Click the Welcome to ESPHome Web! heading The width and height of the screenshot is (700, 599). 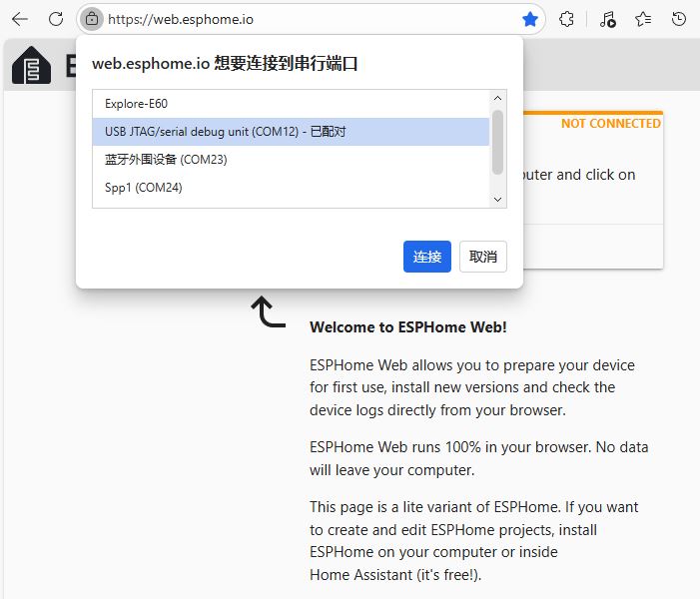(x=408, y=327)
